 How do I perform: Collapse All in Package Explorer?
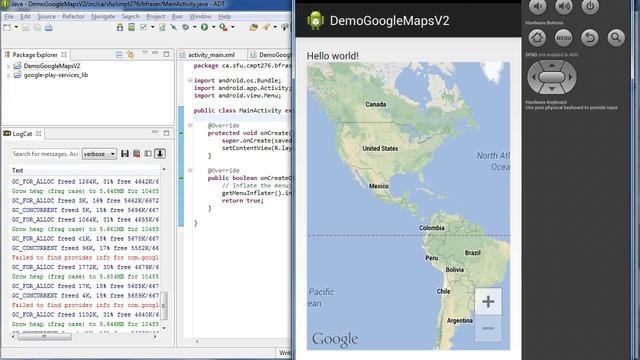pos(119,54)
